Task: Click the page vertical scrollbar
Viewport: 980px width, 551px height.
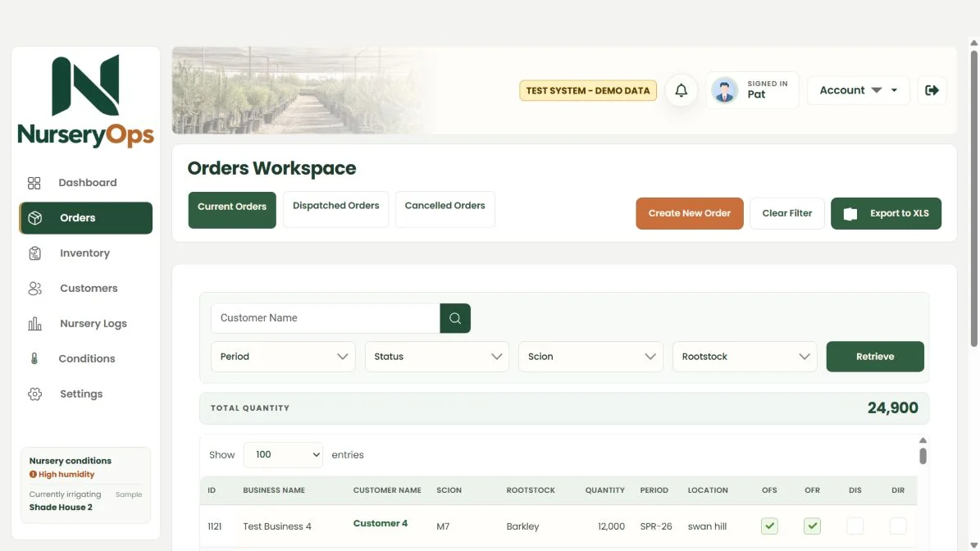Action: [973, 198]
